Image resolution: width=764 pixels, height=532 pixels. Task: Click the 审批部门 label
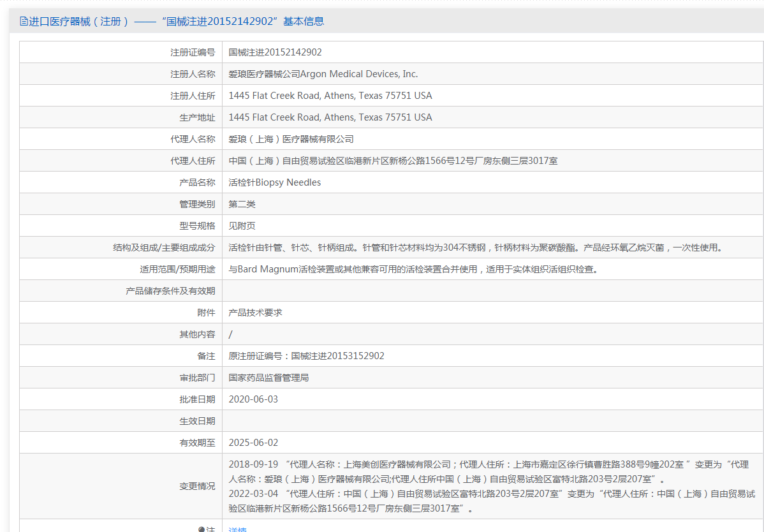[x=197, y=378]
